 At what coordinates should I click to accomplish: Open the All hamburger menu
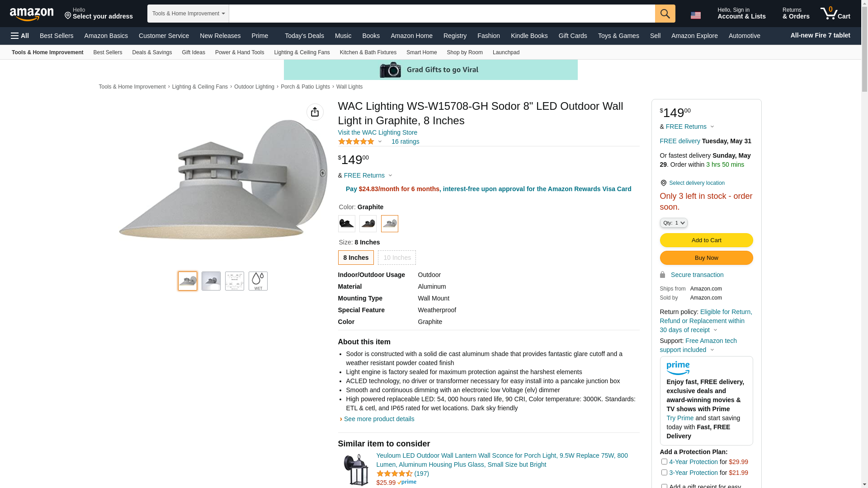tap(20, 36)
